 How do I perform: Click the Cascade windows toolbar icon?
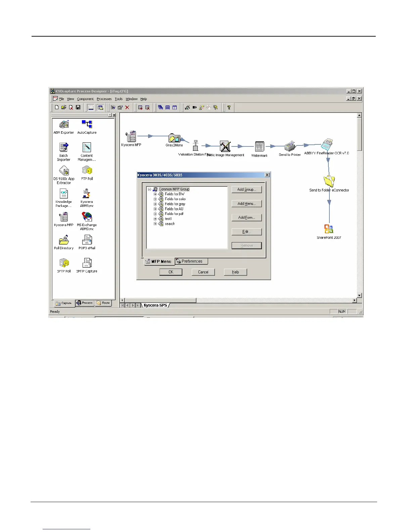tap(161, 107)
